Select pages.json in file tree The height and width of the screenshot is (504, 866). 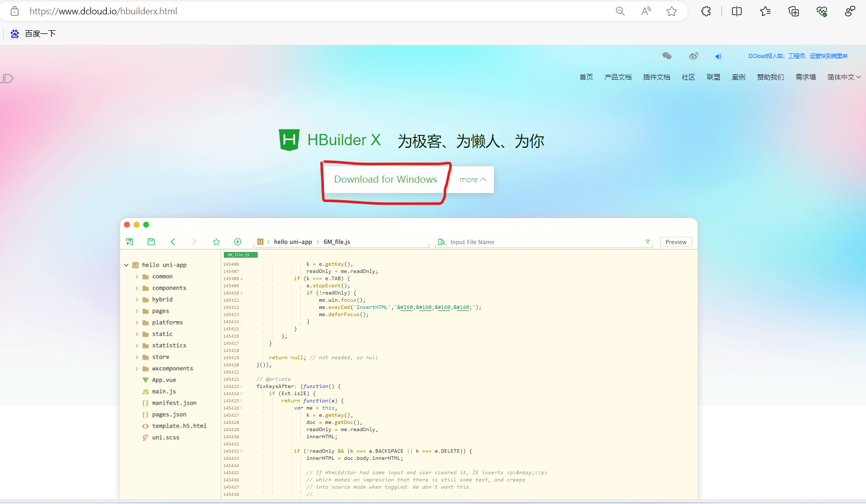pyautogui.click(x=169, y=415)
